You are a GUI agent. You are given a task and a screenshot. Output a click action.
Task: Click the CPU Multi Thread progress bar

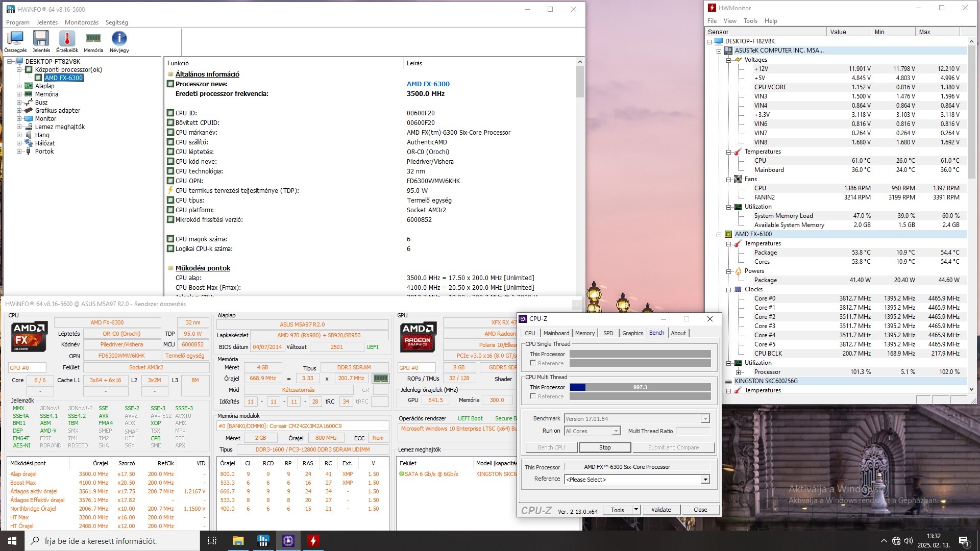click(x=640, y=387)
